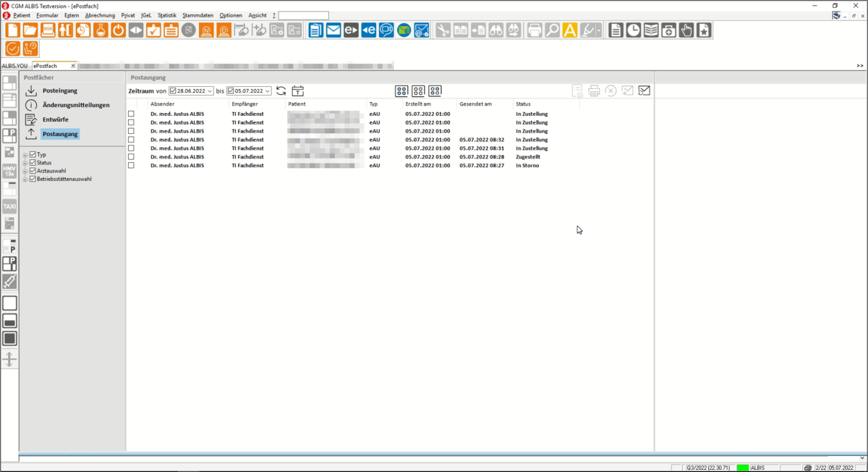Screen dimensions: 868x472
Task: Open the Patient menu
Action: 22,15
